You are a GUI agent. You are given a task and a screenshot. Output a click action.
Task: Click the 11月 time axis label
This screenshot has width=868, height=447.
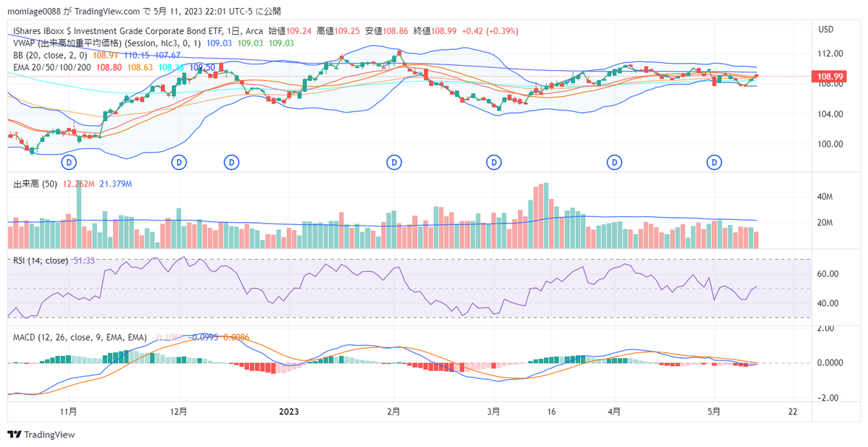tap(69, 412)
